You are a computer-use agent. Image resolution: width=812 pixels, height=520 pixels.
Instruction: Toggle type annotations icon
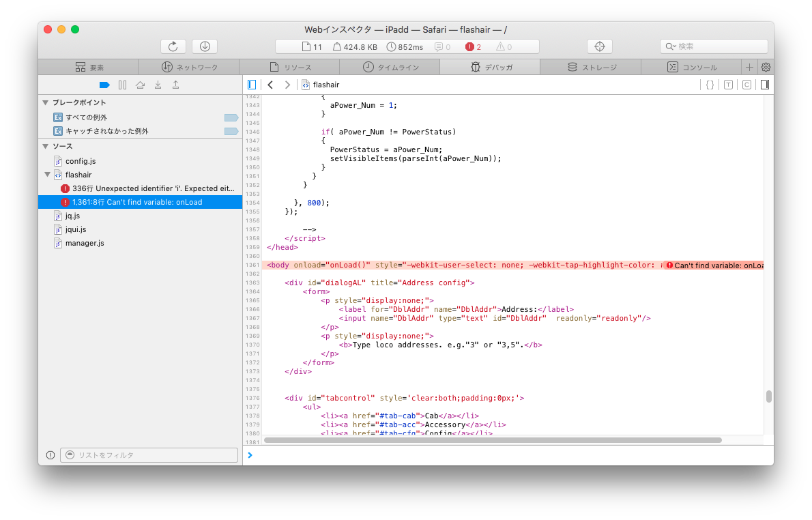728,85
